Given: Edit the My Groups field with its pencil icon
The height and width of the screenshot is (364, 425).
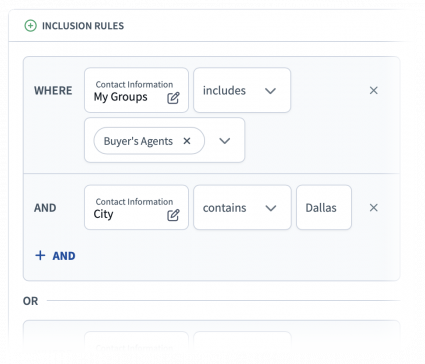Looking at the screenshot, I should coord(173,98).
